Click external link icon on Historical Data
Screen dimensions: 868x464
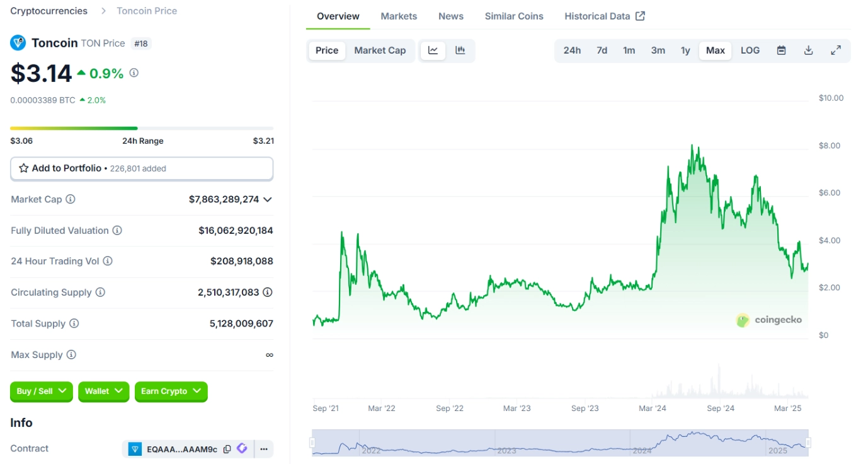tap(640, 16)
